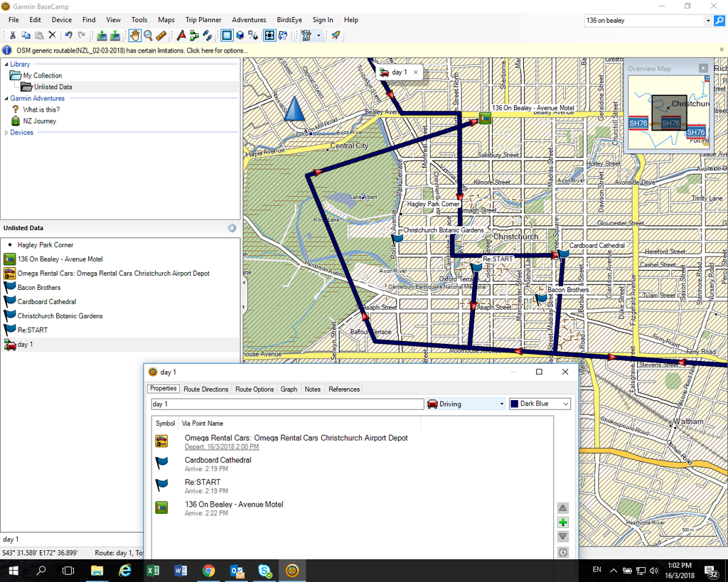Viewport: 728px width, 582px height.
Task: Click the toolbar icon right of the four-arrows icon
Action: pyautogui.click(x=283, y=36)
